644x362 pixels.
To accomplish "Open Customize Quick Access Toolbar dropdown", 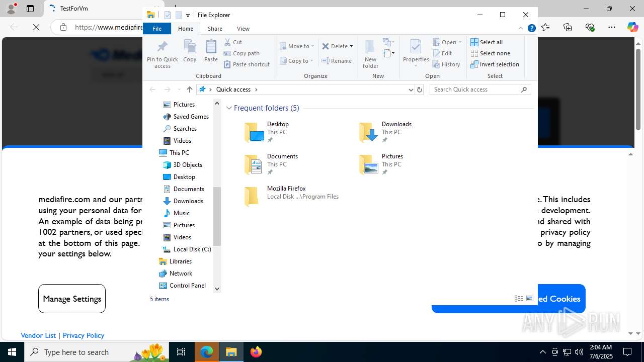I will (x=188, y=15).
